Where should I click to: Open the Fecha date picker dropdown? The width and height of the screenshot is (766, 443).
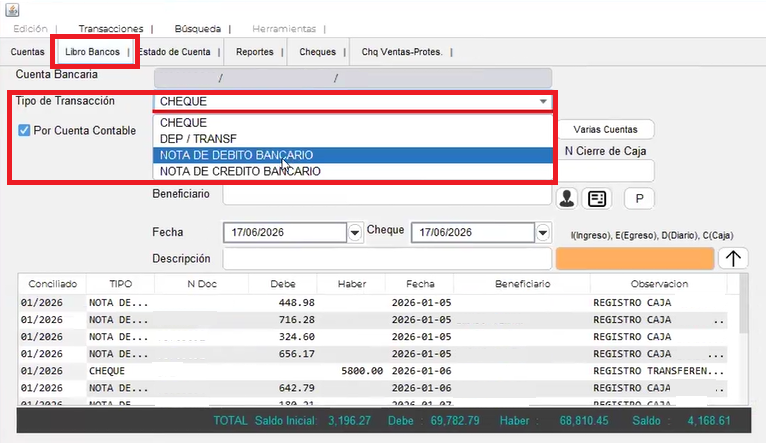pyautogui.click(x=355, y=232)
